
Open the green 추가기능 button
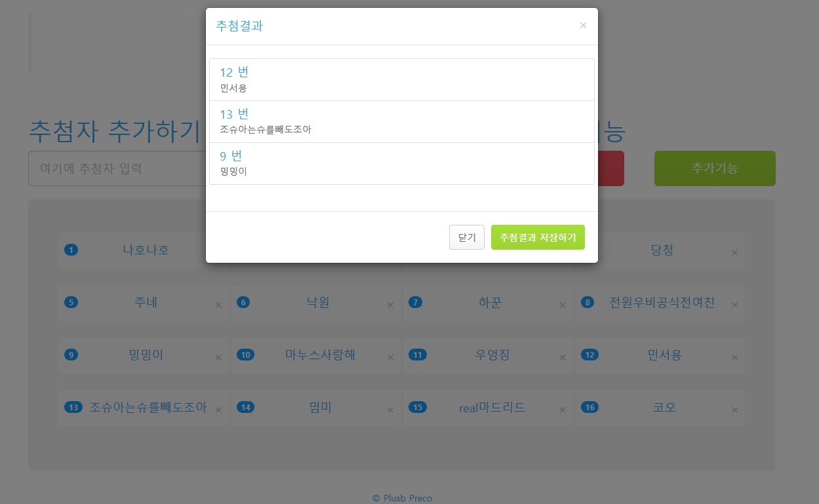714,168
